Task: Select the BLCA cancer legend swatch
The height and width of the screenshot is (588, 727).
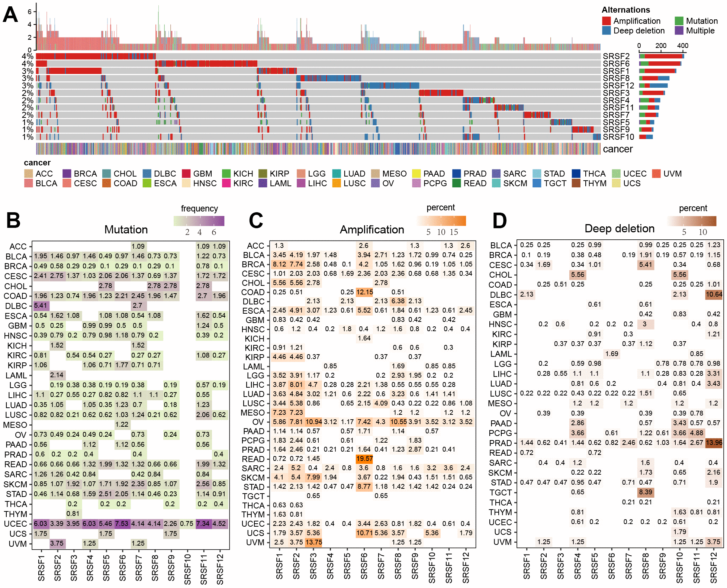Action: [29, 183]
